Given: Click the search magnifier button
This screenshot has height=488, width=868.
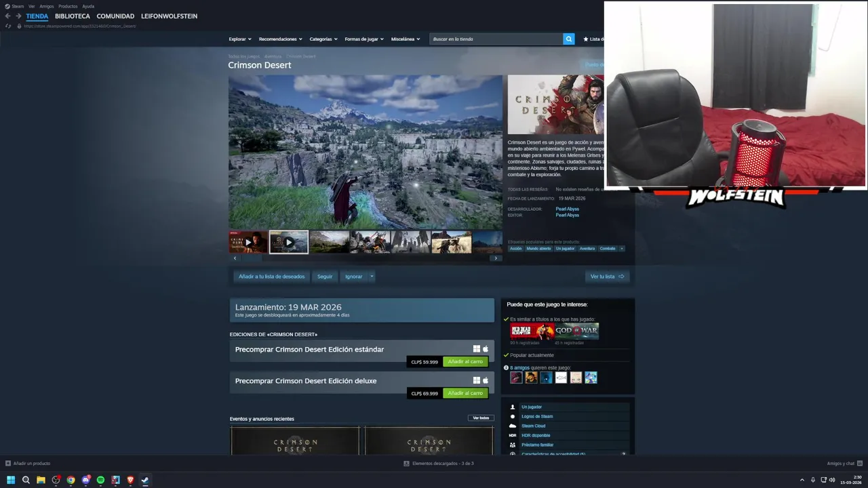Looking at the screenshot, I should [568, 39].
